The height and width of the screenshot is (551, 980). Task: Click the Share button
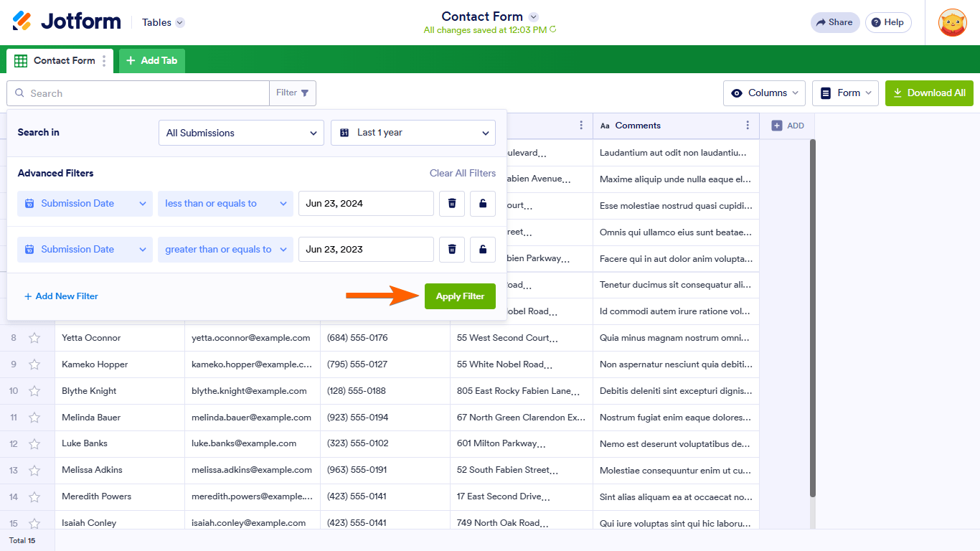pos(834,22)
